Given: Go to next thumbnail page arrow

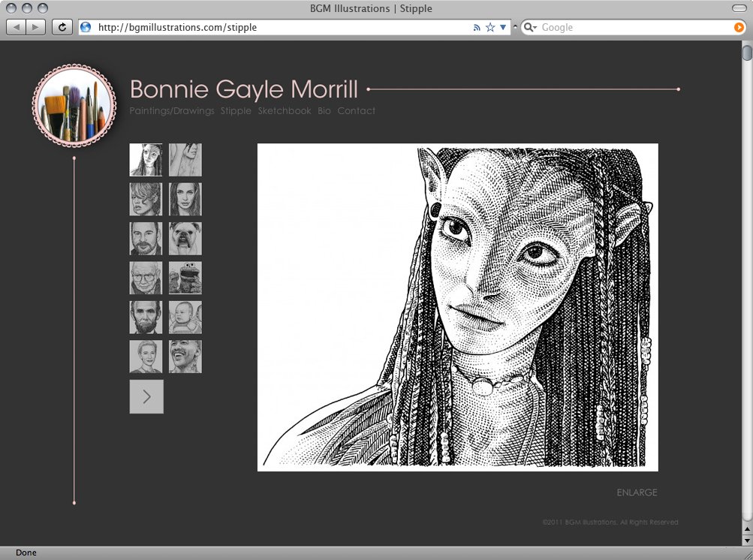Looking at the screenshot, I should point(146,396).
